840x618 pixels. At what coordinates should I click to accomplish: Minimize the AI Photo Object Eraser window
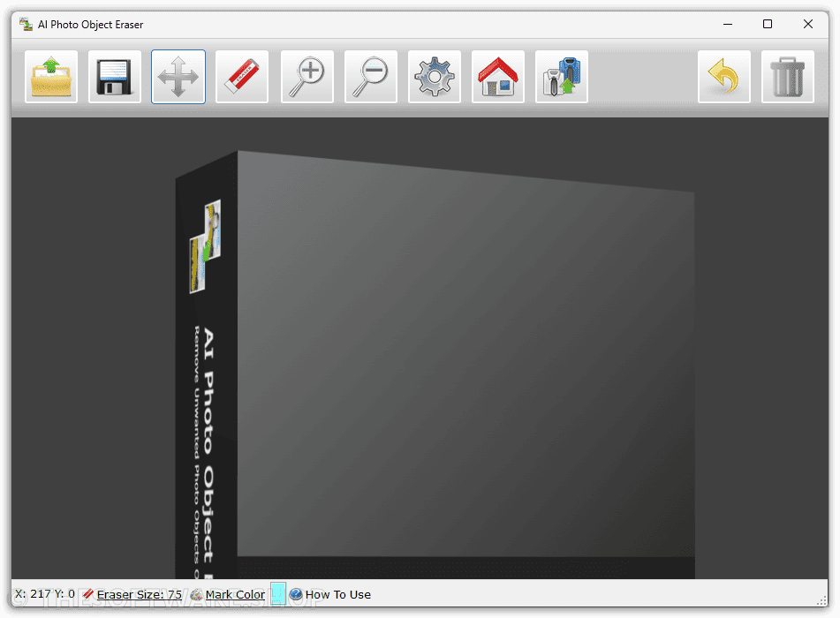point(728,24)
